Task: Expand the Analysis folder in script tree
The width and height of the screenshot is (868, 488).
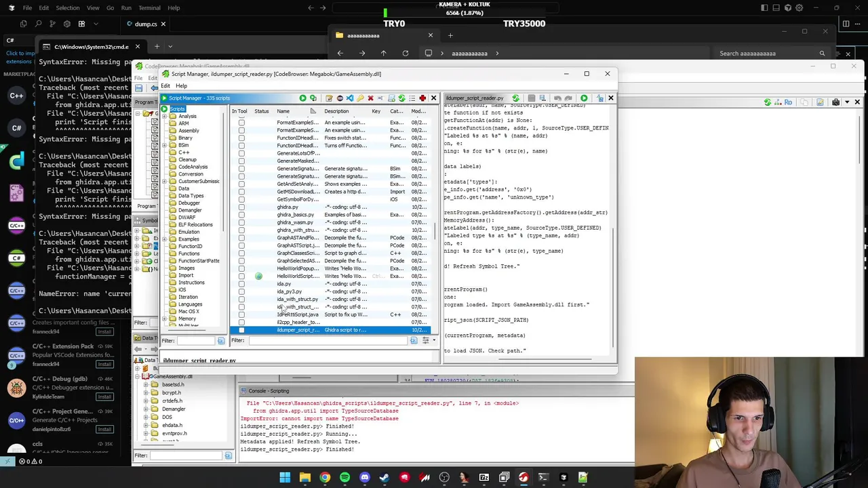Action: pos(164,116)
